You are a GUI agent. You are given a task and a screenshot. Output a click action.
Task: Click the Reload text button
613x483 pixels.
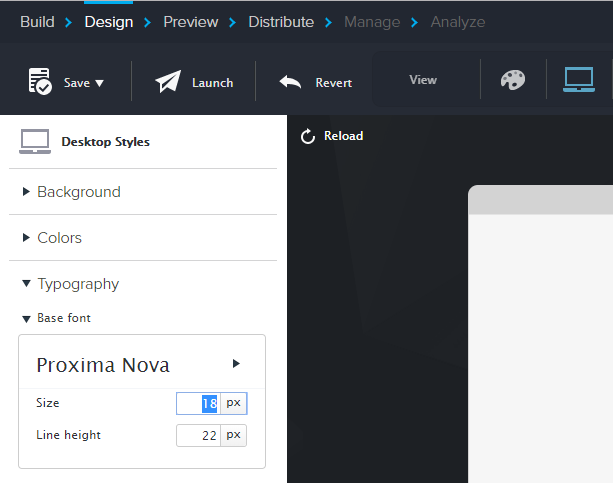[343, 136]
